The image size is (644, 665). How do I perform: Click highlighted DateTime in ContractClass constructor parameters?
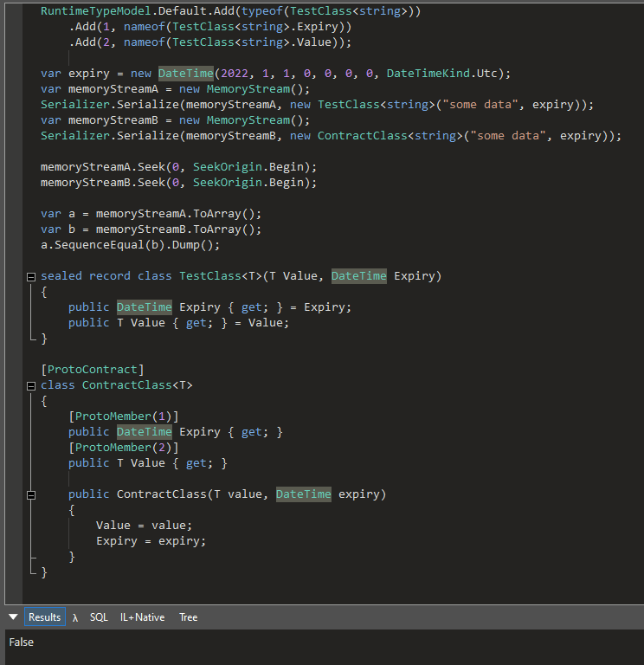click(304, 494)
